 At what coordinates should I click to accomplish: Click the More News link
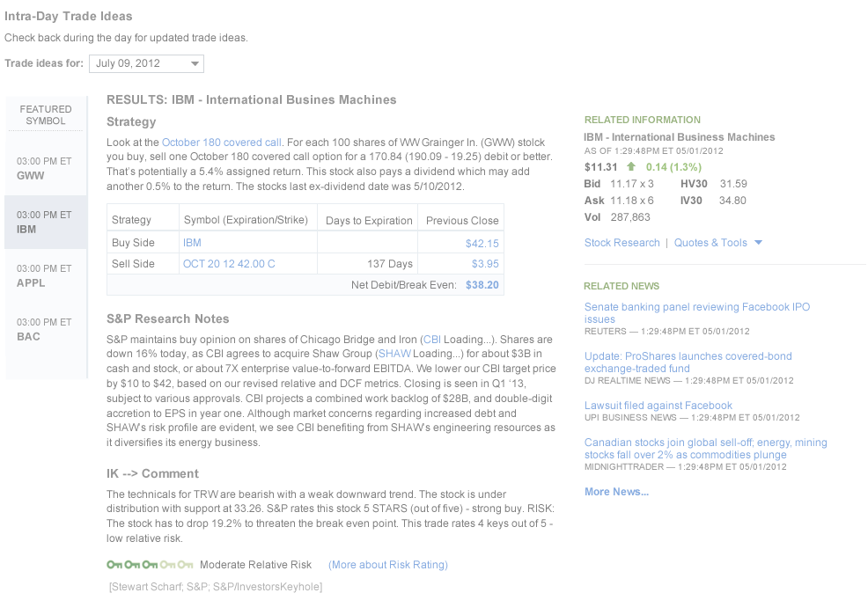pyautogui.click(x=616, y=492)
